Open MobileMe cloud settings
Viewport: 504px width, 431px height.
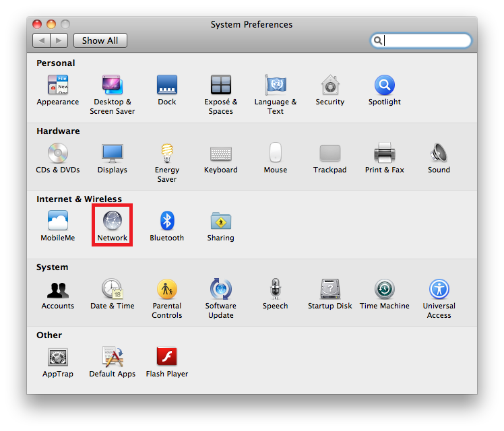[58, 222]
